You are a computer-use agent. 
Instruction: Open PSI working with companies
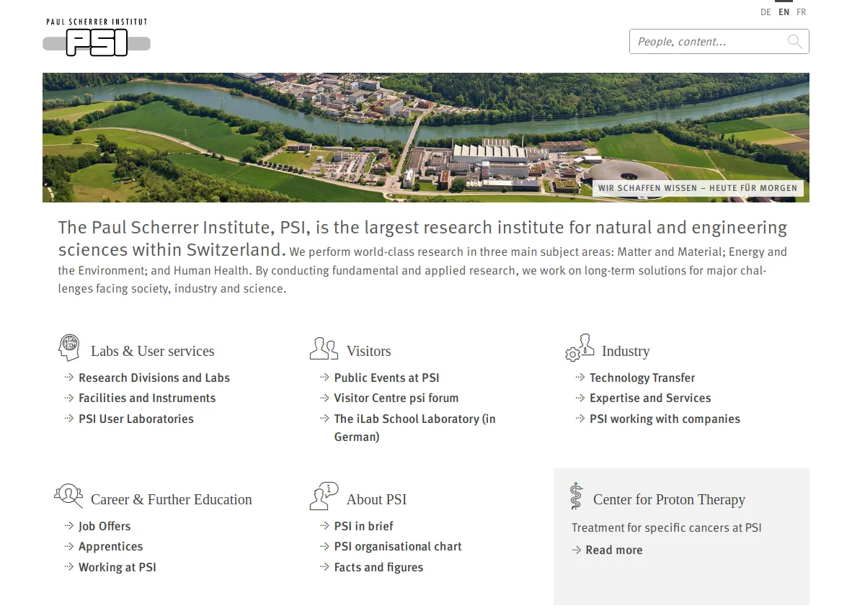pos(665,419)
